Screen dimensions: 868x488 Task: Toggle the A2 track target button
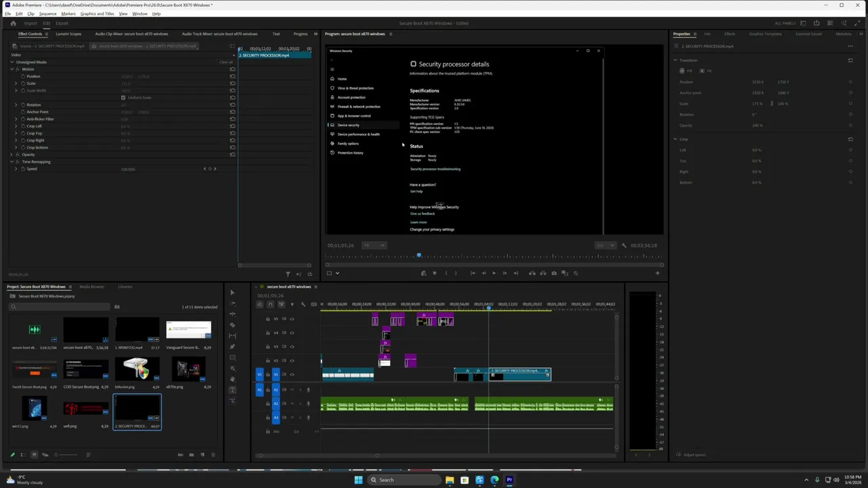pos(275,403)
